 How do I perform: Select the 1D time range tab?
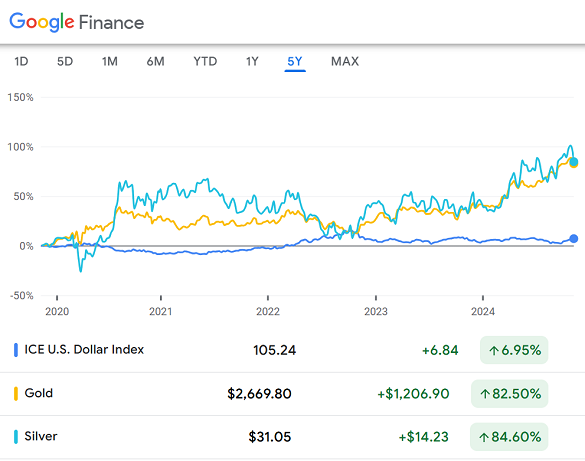tap(21, 61)
